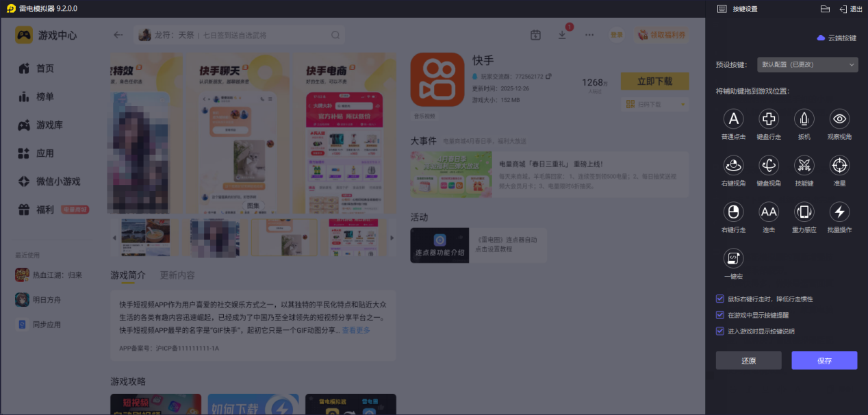The height and width of the screenshot is (415, 868).
Task: Toggle 鼠标右键行走时 降低行走惯性 checkbox
Action: (x=719, y=299)
